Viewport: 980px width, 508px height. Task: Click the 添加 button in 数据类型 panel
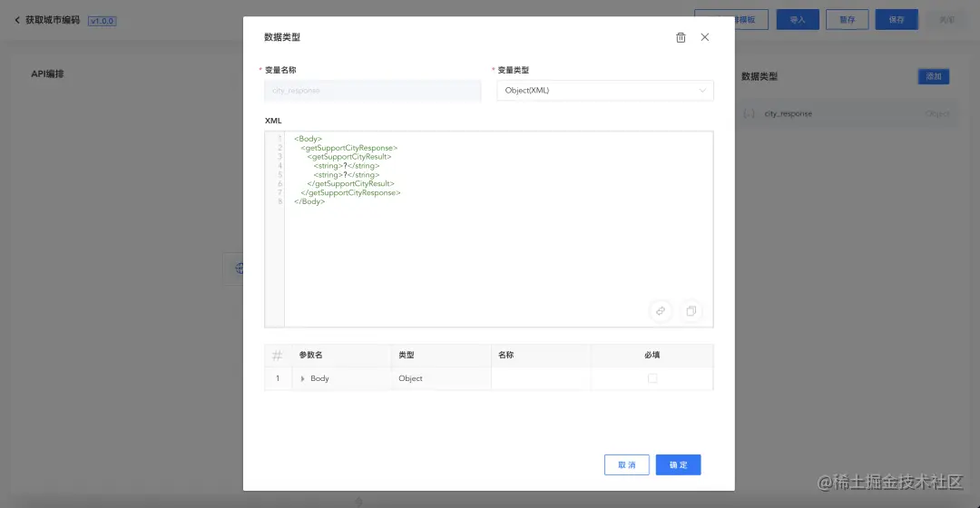(933, 76)
